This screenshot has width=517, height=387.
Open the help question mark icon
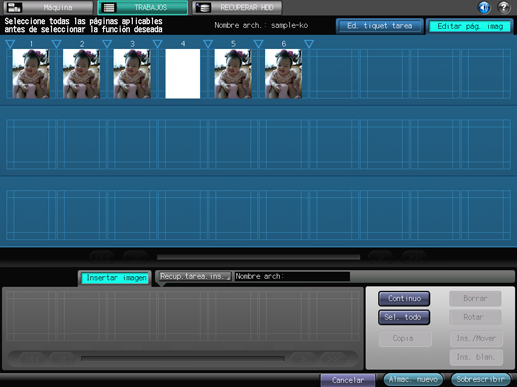click(x=504, y=7)
